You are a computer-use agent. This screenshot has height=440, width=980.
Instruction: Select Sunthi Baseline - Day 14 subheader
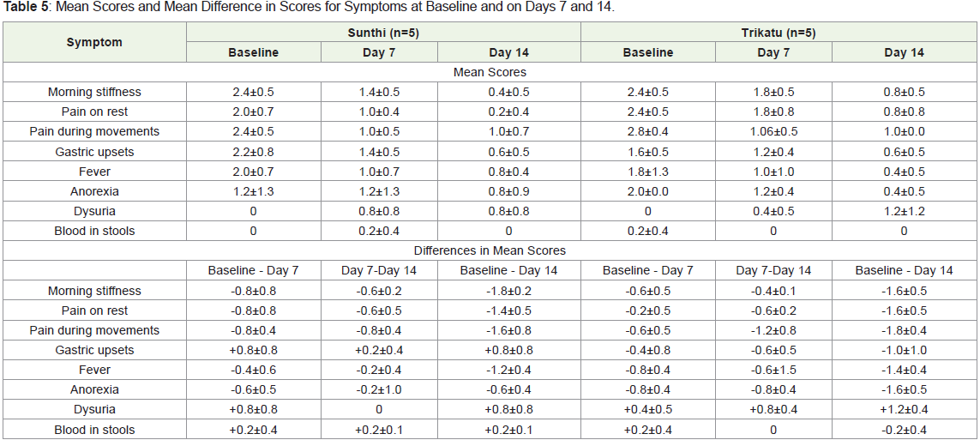(508, 271)
